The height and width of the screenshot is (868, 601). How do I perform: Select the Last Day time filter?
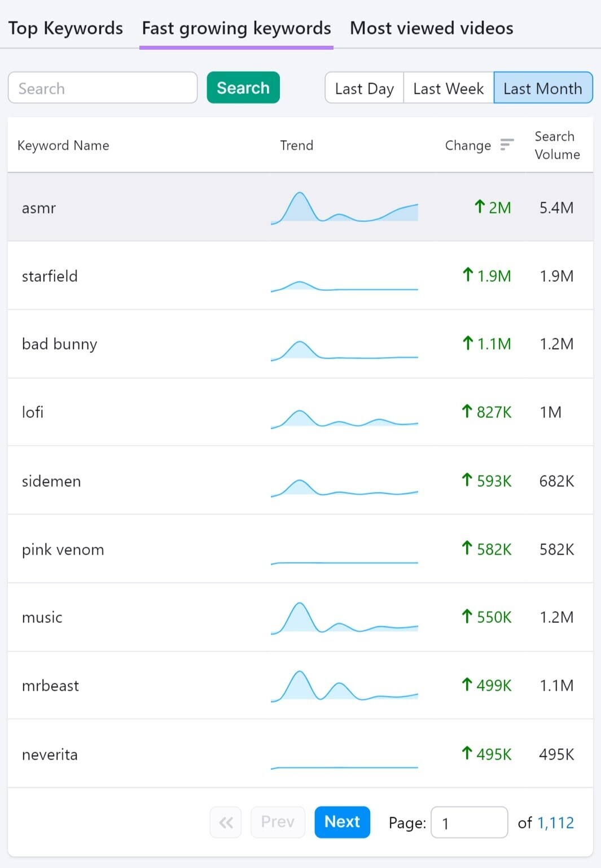tap(364, 88)
